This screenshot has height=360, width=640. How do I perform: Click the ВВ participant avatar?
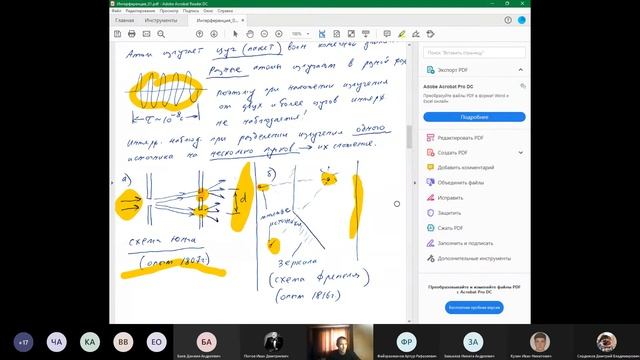point(123,342)
